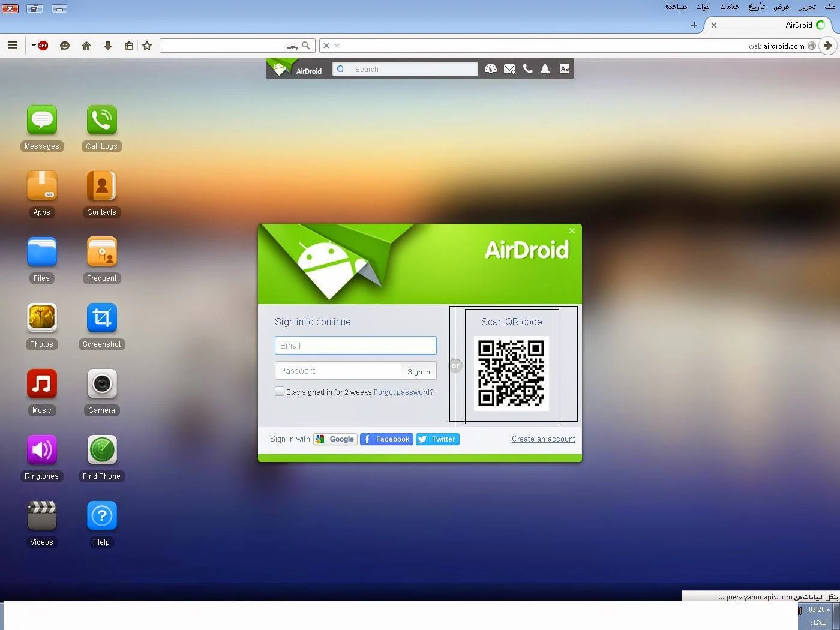
Task: Click the Create an account link
Action: coord(544,439)
